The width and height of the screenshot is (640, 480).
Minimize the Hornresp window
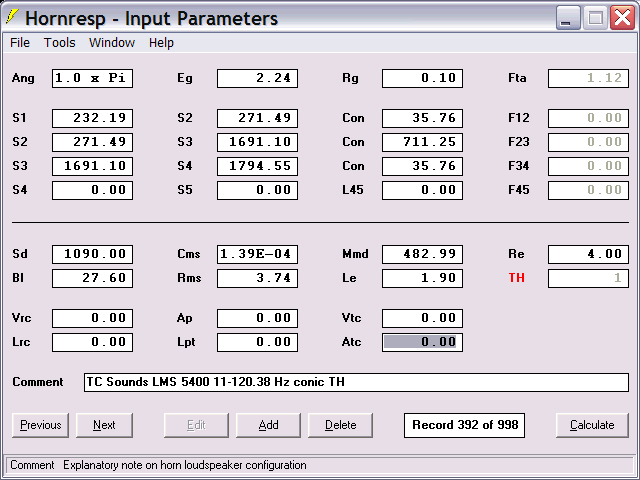(568, 18)
